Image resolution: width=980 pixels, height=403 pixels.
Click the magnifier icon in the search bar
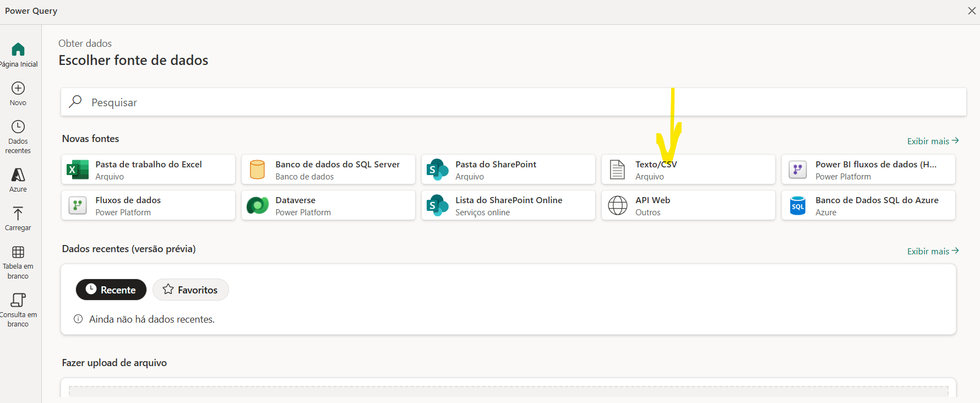click(x=75, y=102)
